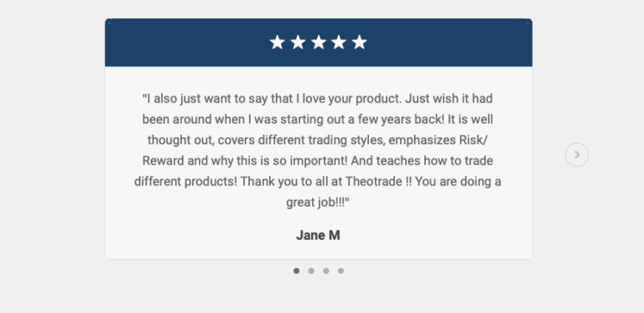Click the reviewer name Jane M
This screenshot has height=313, width=644.
coord(319,235)
